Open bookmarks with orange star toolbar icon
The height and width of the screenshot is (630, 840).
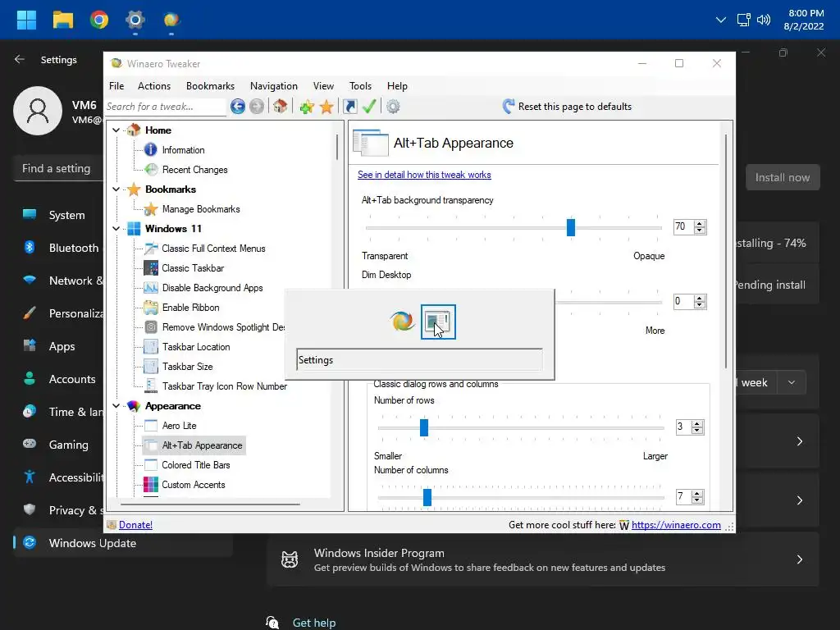click(326, 107)
